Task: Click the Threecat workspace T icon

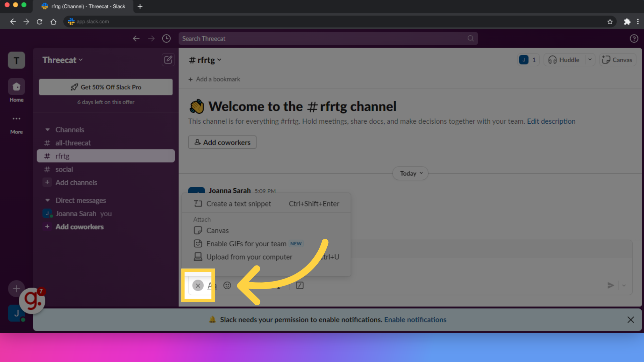Action: 16,60
